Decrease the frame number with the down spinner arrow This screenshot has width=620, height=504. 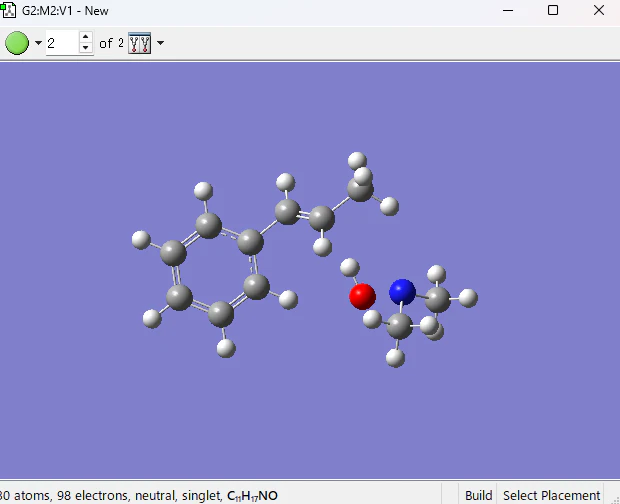point(85,48)
